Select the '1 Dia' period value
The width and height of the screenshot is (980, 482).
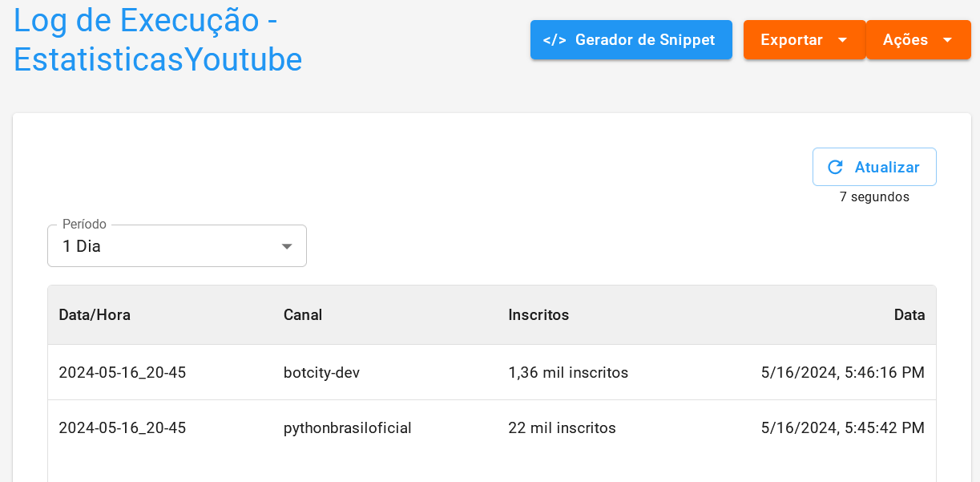[x=82, y=246]
